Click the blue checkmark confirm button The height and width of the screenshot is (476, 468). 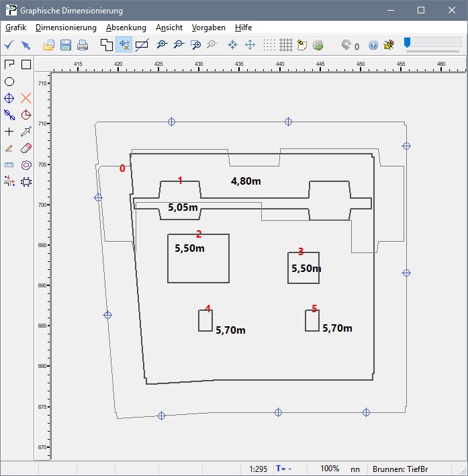(9, 45)
